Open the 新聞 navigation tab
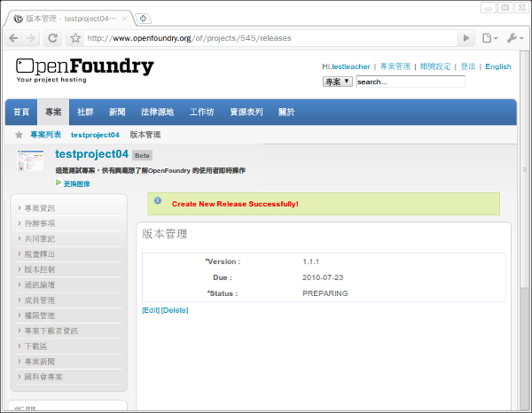The height and width of the screenshot is (413, 532). [117, 112]
